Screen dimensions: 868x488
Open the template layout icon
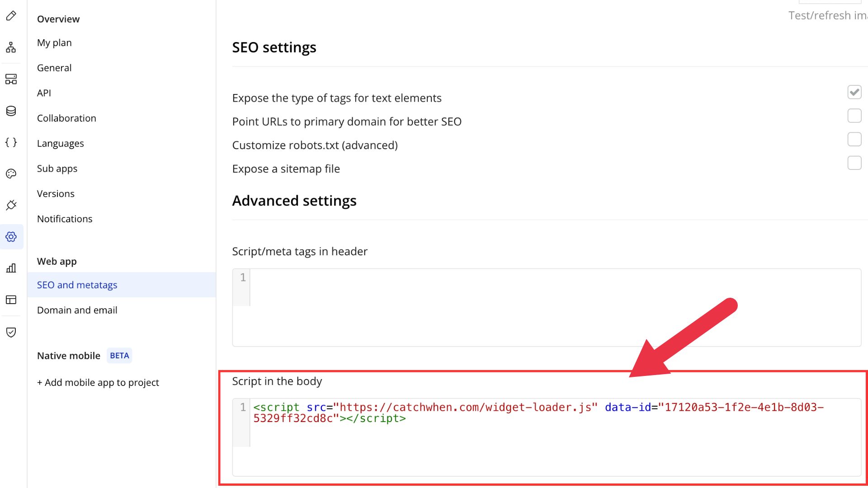pos(11,300)
